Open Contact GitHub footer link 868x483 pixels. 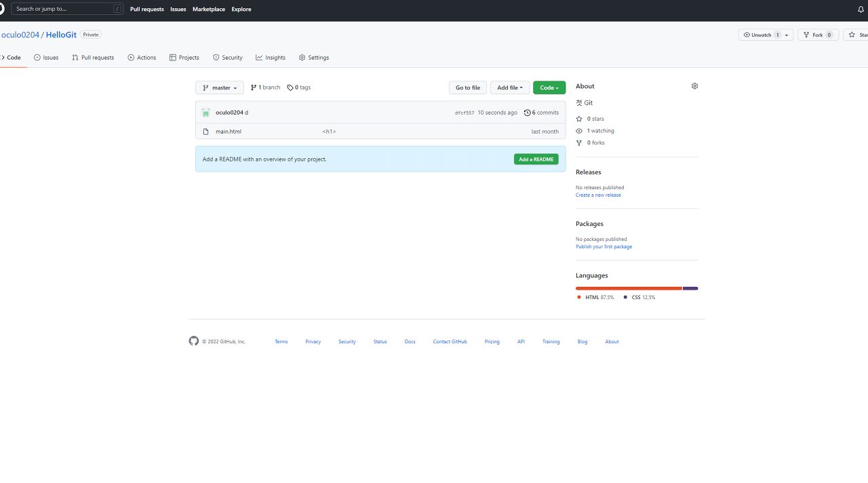pos(450,342)
